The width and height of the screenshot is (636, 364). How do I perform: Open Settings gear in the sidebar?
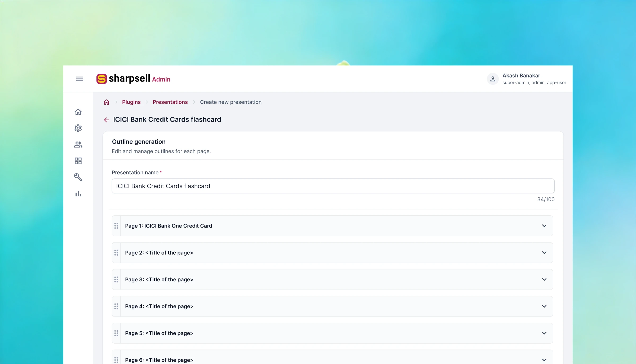78,128
